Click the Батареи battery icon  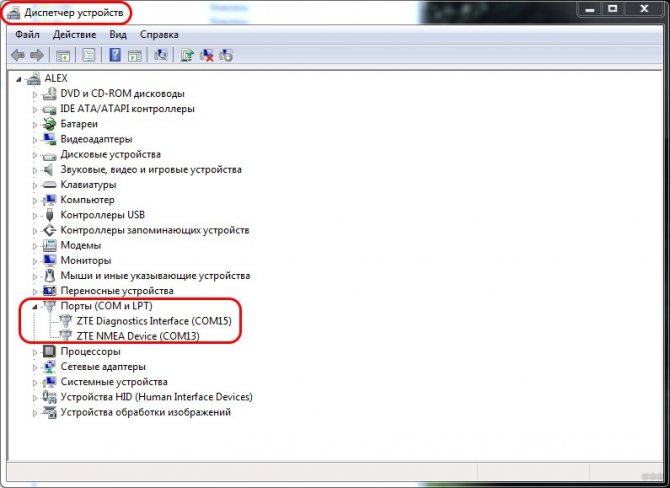50,124
